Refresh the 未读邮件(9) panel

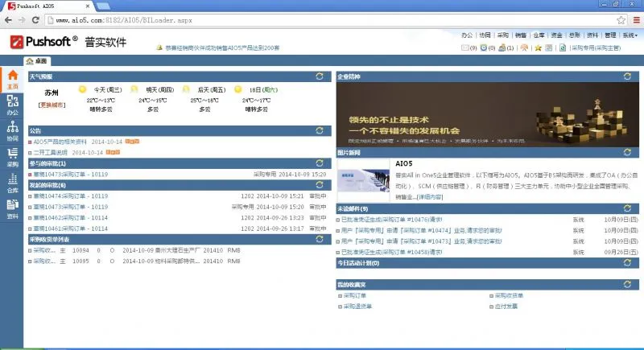pos(627,208)
